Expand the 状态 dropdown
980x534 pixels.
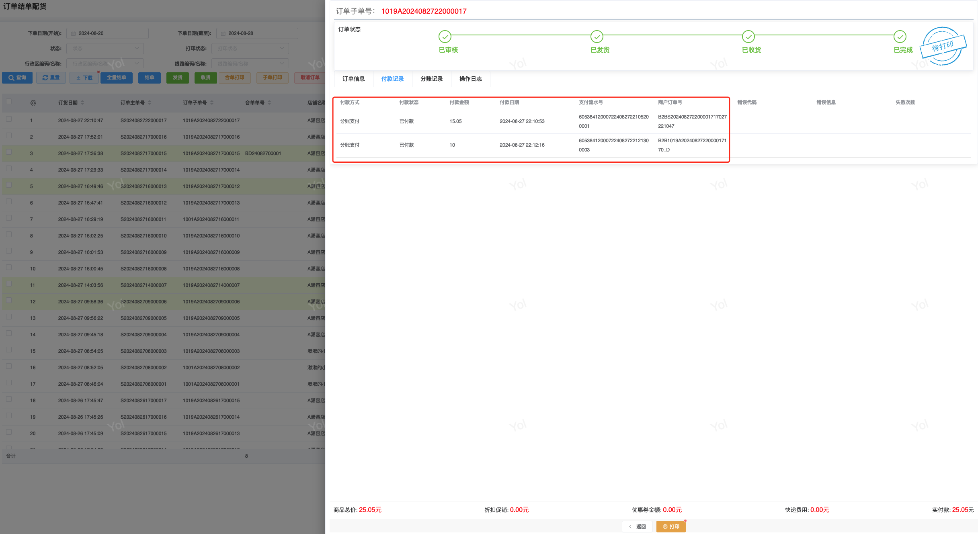click(105, 49)
